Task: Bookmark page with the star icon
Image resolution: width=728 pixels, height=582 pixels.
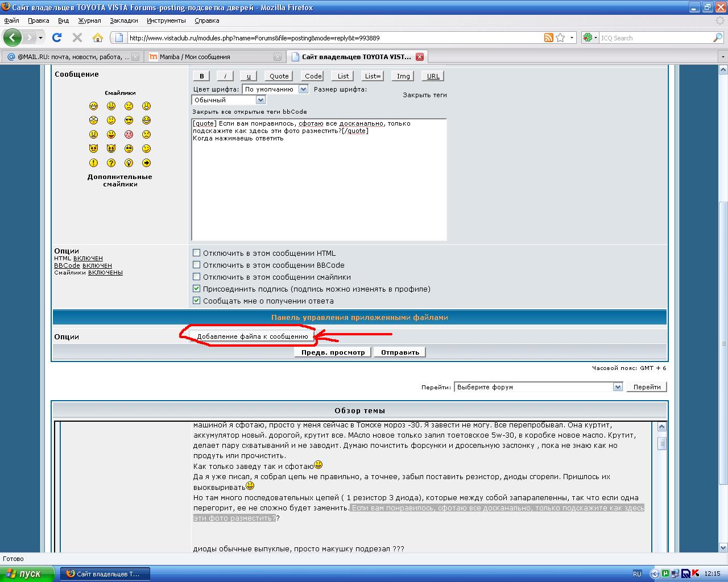Action: pyautogui.click(x=561, y=38)
